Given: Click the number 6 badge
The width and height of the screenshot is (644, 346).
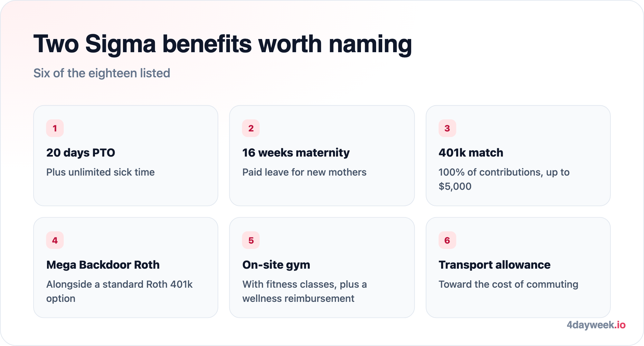Looking at the screenshot, I should [447, 240].
